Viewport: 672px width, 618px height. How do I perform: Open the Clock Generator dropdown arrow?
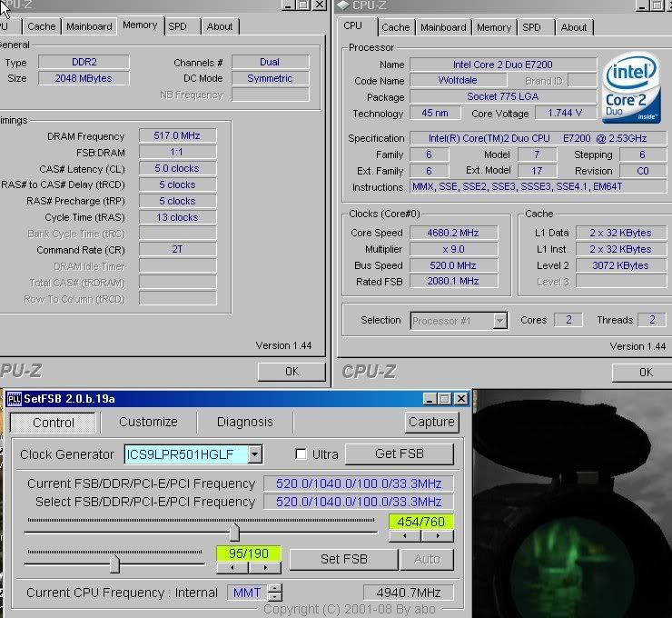(254, 454)
